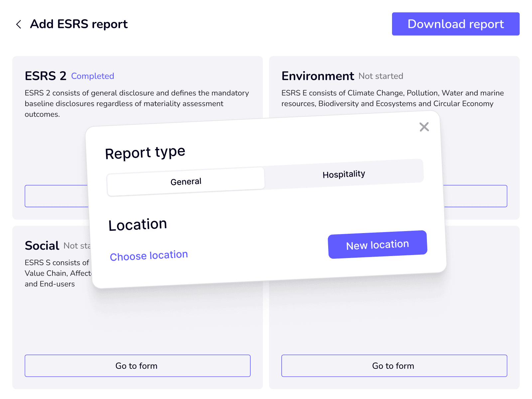The height and width of the screenshot is (399, 532).
Task: Click the ESRS 2 card title
Action: click(x=46, y=76)
